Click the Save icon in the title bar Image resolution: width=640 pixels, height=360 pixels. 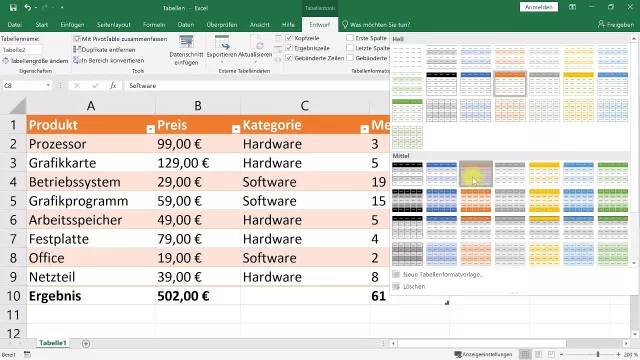point(13,8)
